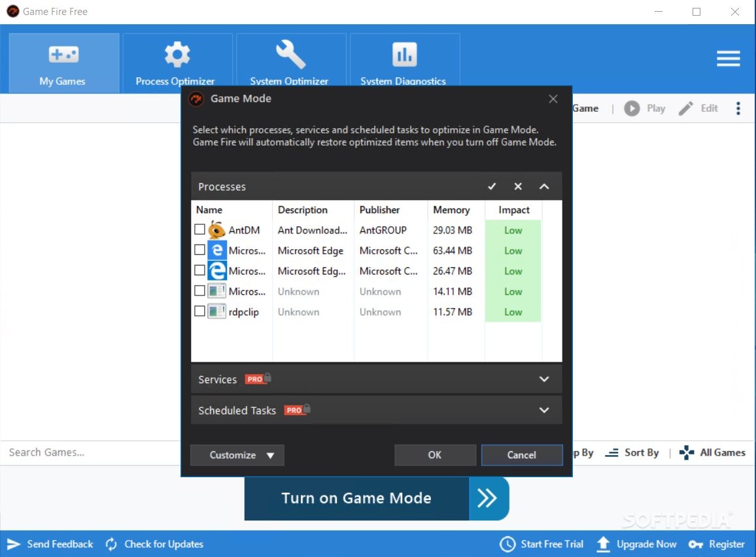
Task: Click the AntGROUP publisher cell
Action: point(383,230)
